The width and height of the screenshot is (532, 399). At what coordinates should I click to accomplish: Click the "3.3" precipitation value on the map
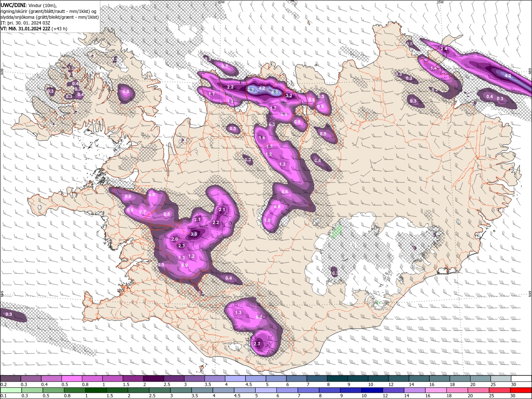point(194,234)
